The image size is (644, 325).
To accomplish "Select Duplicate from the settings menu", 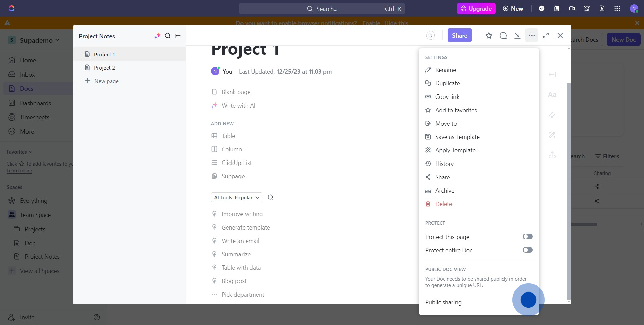I will coord(447,83).
